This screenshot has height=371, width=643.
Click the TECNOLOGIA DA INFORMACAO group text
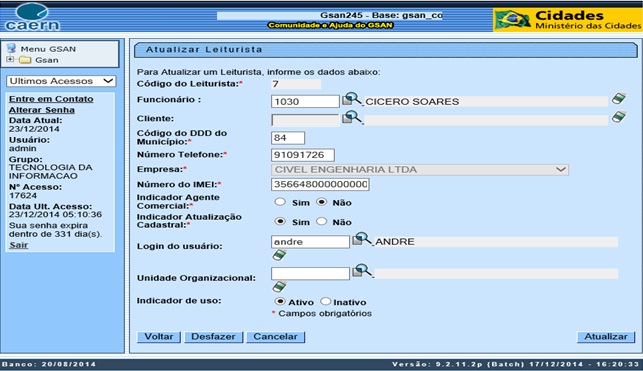(x=51, y=171)
